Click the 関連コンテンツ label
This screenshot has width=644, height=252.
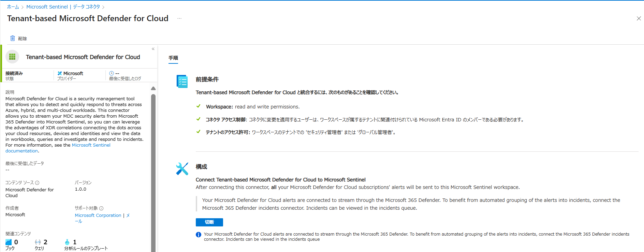pyautogui.click(x=18, y=234)
